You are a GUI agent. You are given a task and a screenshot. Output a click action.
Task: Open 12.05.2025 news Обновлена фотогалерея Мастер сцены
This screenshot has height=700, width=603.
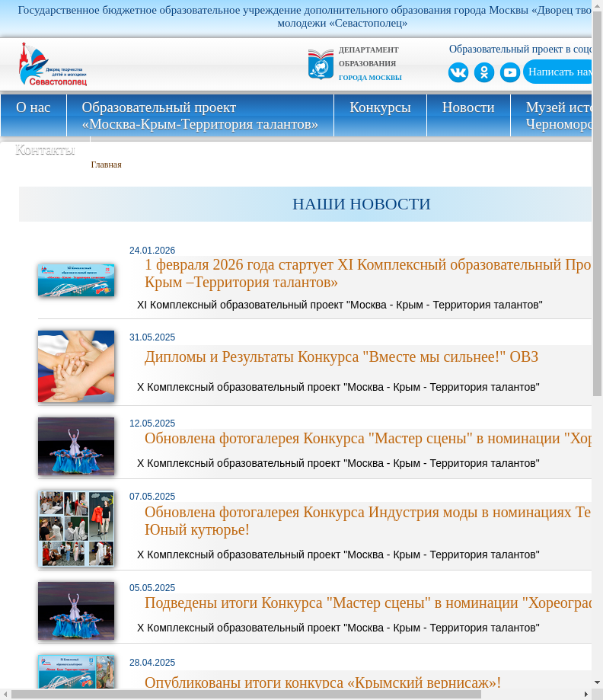coord(368,439)
